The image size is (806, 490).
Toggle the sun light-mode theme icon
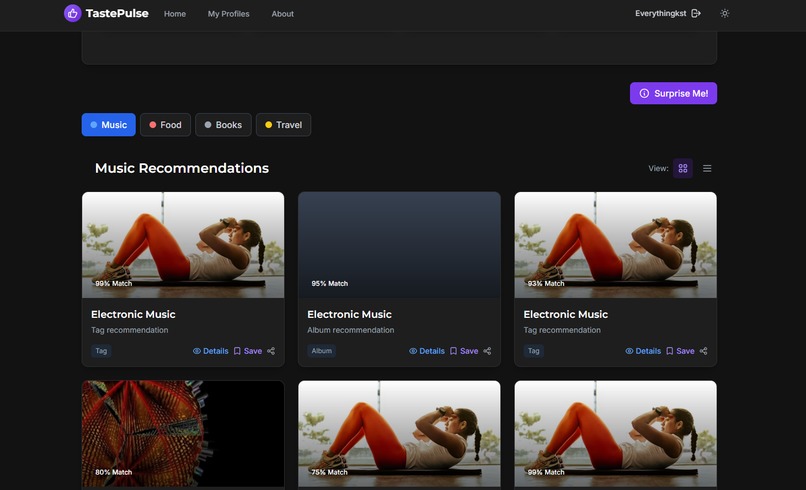tap(724, 13)
